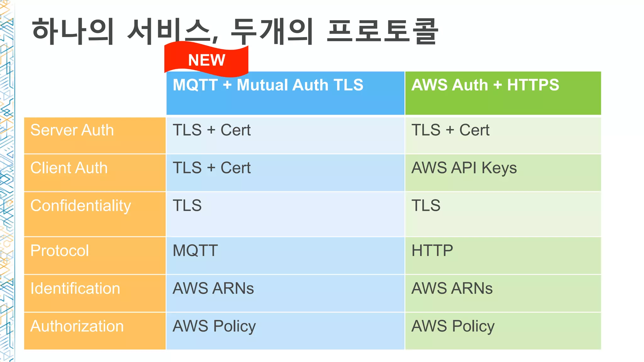
Task: Click the 'MQTT' protocol cell
Action: 285,255
